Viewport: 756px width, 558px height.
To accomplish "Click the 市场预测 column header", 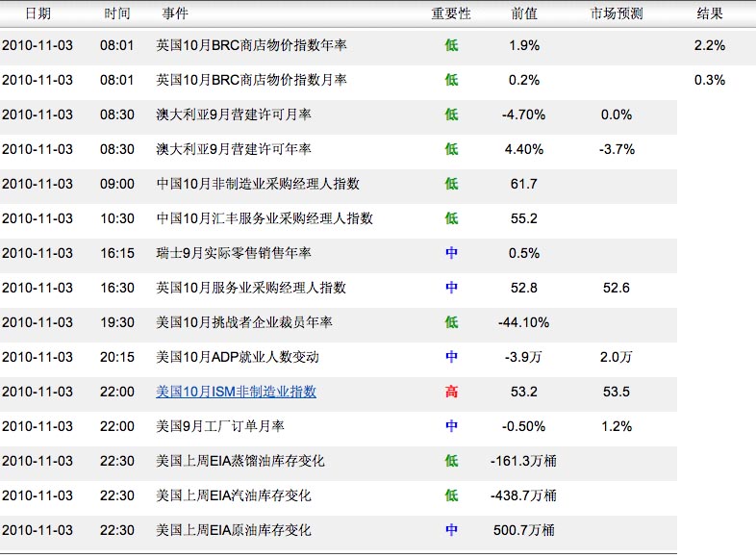I will click(x=616, y=14).
